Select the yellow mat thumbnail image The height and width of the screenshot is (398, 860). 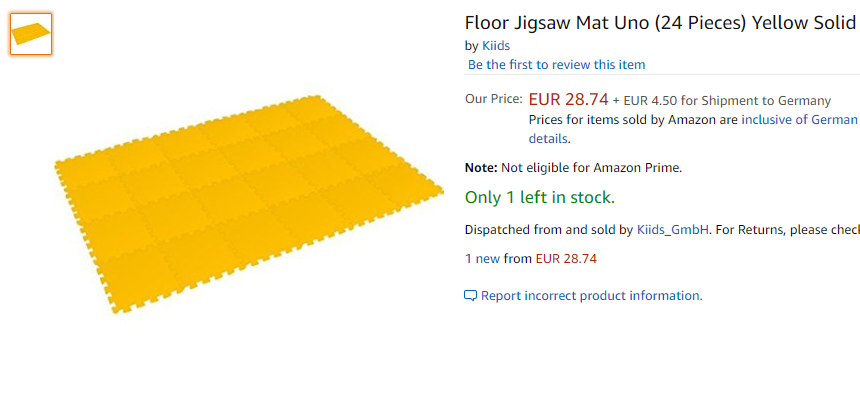pyautogui.click(x=31, y=34)
